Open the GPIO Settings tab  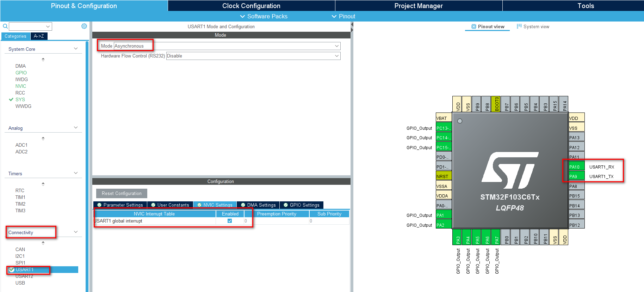[x=302, y=205]
